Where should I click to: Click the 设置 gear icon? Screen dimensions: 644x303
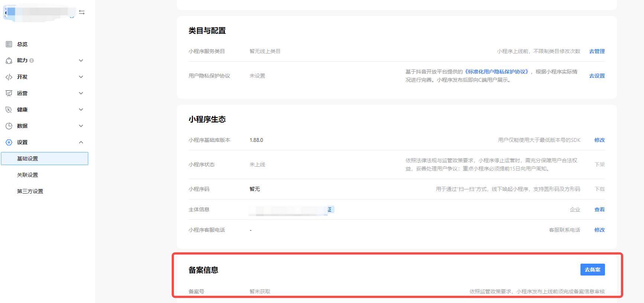coord(9,142)
